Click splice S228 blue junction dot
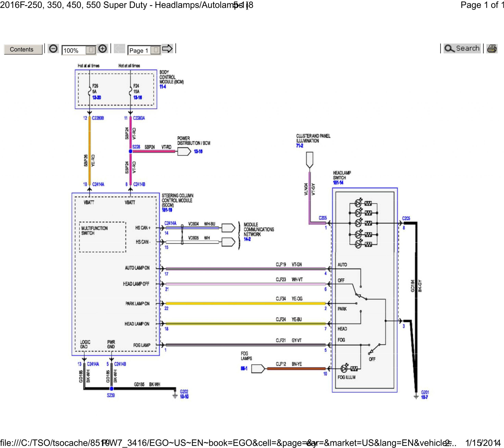This screenshot has height=448, width=504. [x=131, y=151]
